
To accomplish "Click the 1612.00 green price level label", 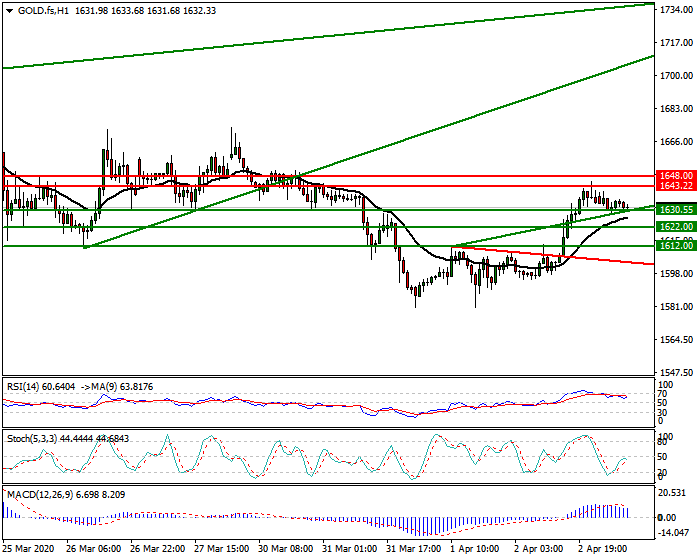I will 676,245.
